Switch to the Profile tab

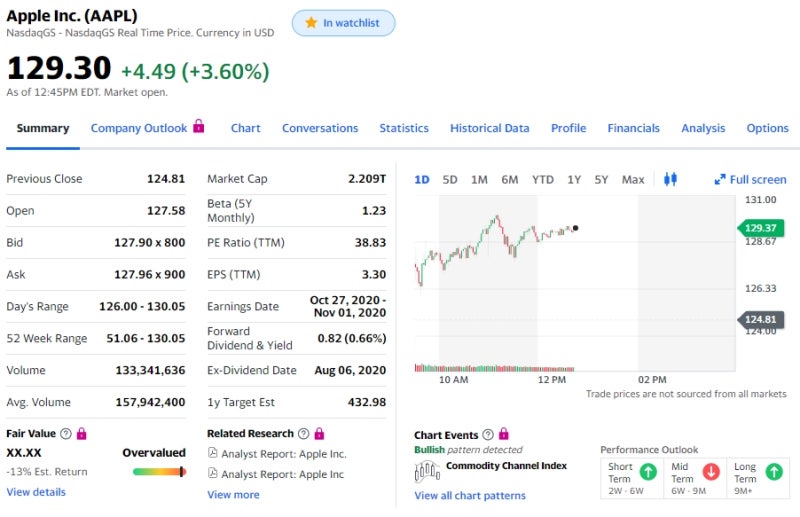(x=568, y=128)
